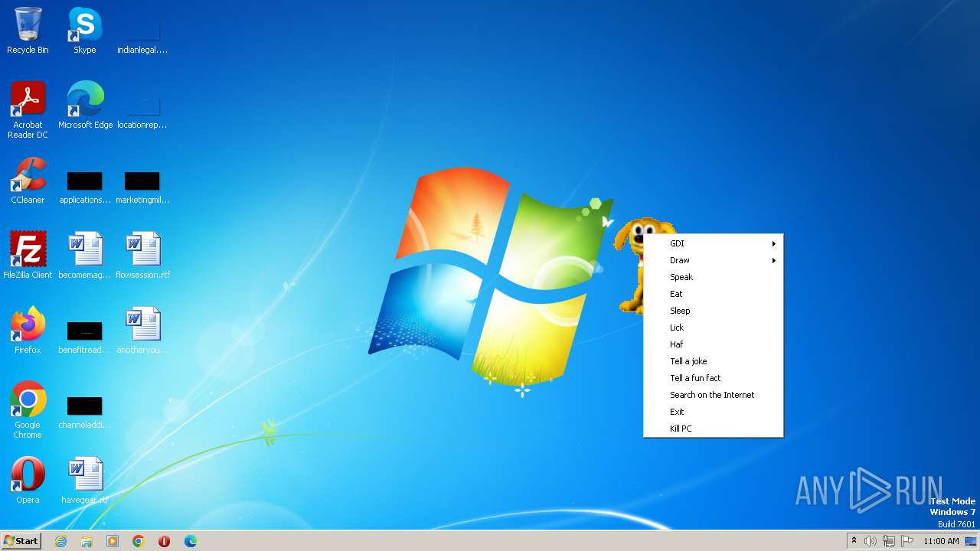Open the Start menu
This screenshot has height=551, width=980.
coord(21,541)
